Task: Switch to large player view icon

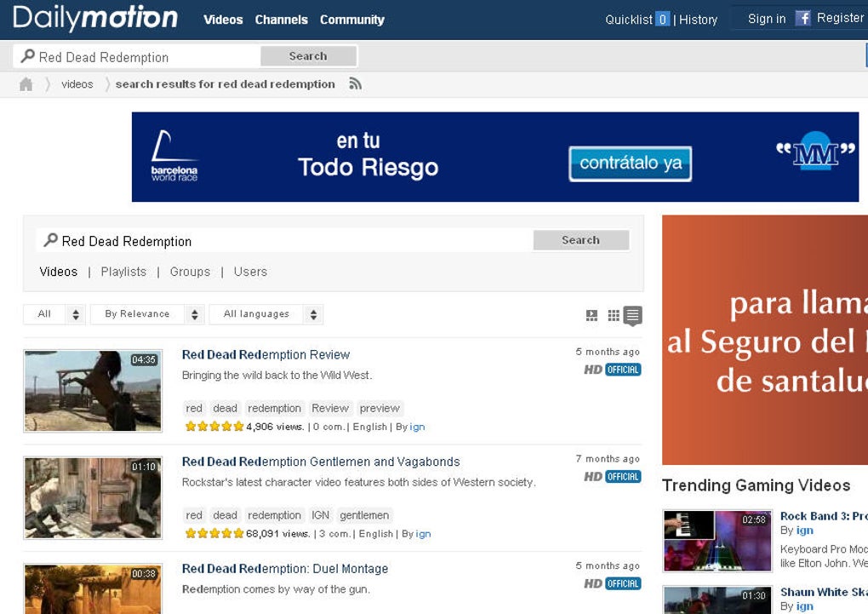Action: pyautogui.click(x=591, y=315)
